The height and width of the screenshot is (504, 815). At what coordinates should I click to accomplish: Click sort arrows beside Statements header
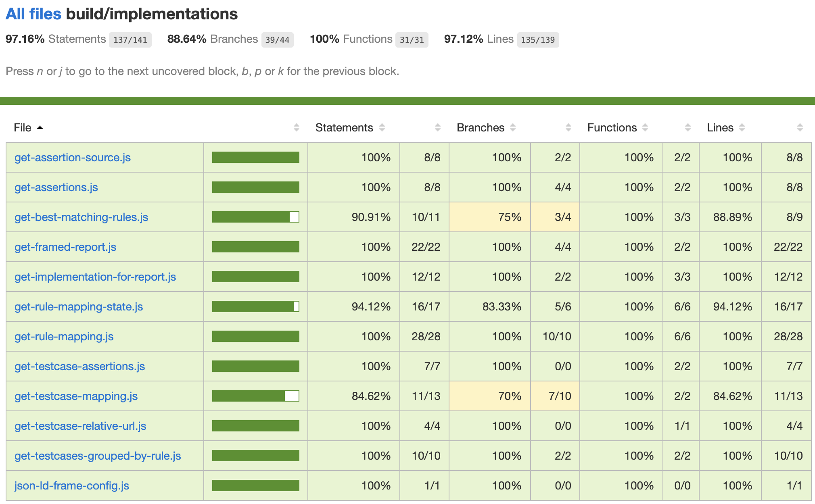click(382, 128)
